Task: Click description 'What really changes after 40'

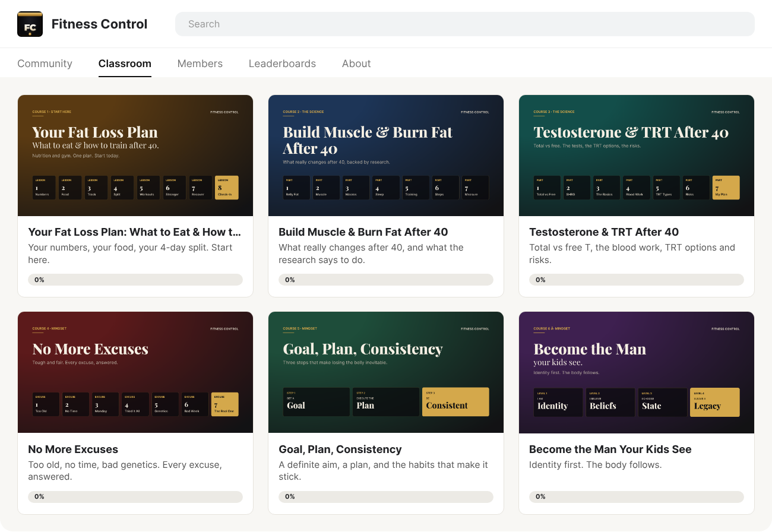Action: [x=371, y=254]
